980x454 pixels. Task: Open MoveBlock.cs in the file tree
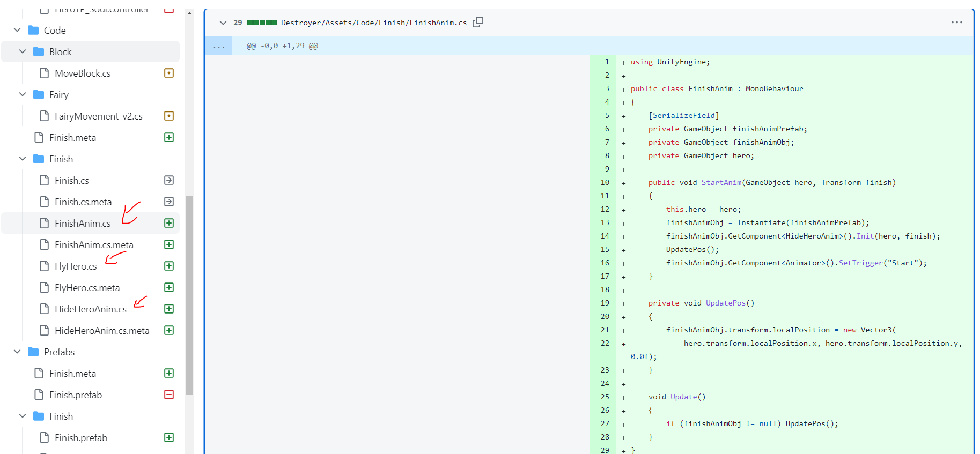[x=83, y=73]
